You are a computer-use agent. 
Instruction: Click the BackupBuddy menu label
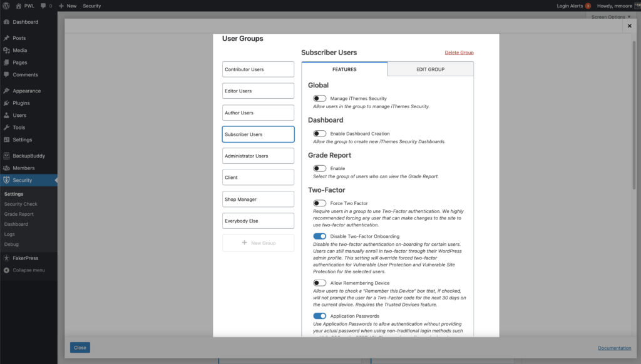[x=29, y=156]
